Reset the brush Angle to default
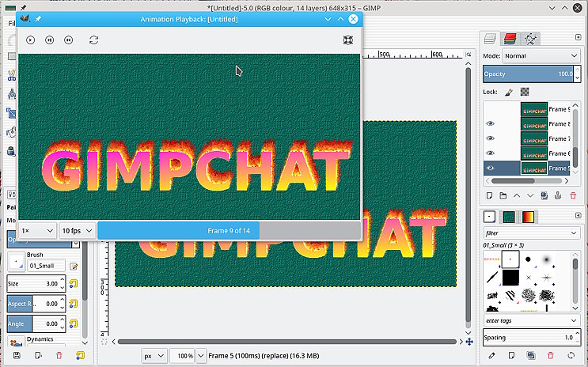588x367 pixels. pyautogui.click(x=74, y=323)
